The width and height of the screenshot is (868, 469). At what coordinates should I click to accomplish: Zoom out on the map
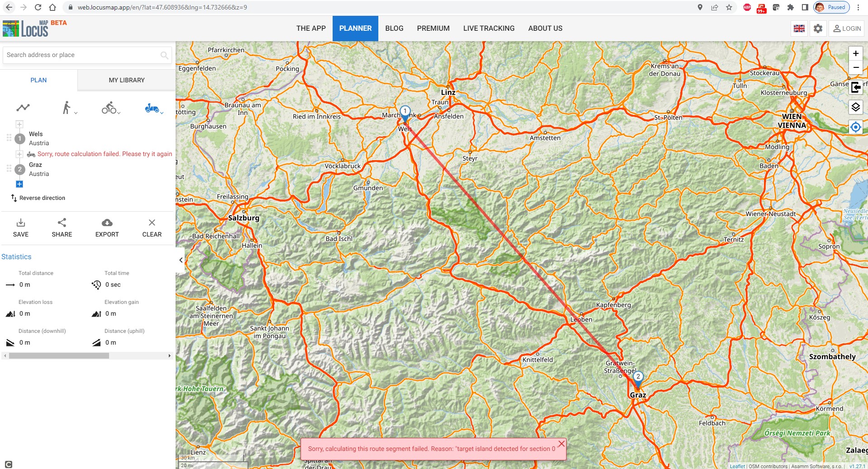pos(855,67)
